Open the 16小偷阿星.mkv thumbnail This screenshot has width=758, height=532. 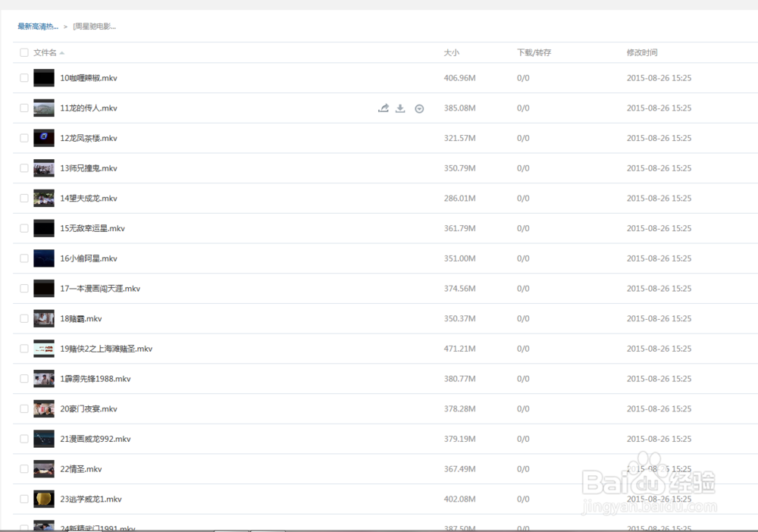coord(44,258)
